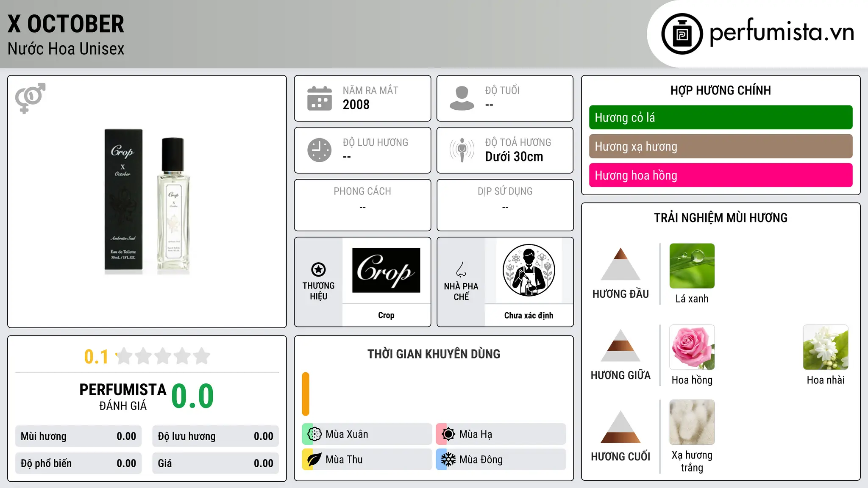Select the Lá xanh note image
Screen dimensions: 868x488
pos(692,266)
